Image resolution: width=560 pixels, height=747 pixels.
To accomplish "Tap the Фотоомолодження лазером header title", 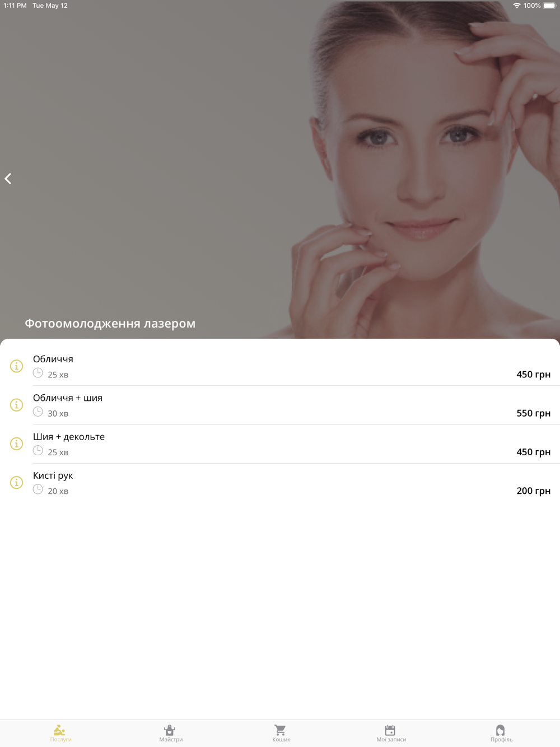I will click(110, 323).
